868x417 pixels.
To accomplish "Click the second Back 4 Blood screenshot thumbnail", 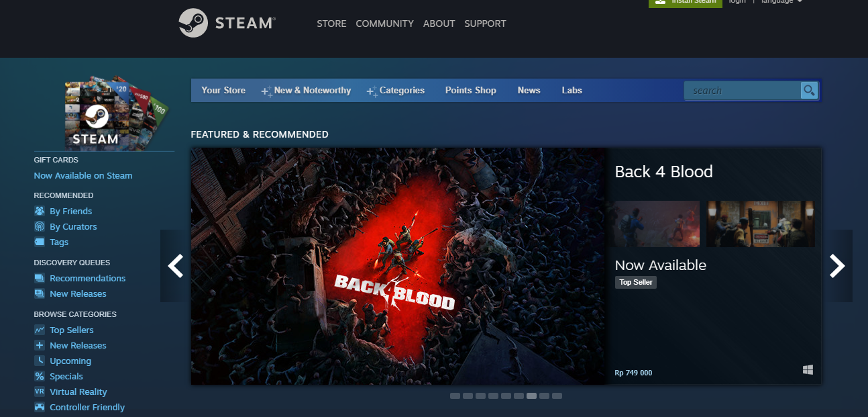I will (x=761, y=224).
